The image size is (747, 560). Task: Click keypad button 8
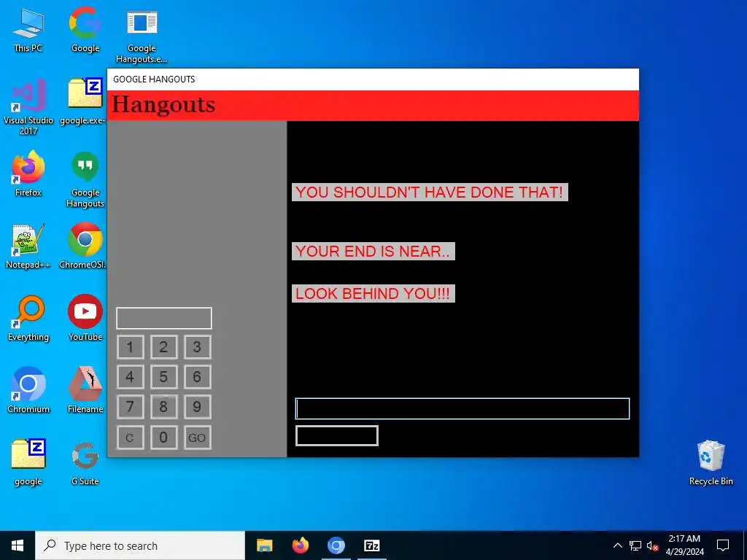tap(163, 407)
